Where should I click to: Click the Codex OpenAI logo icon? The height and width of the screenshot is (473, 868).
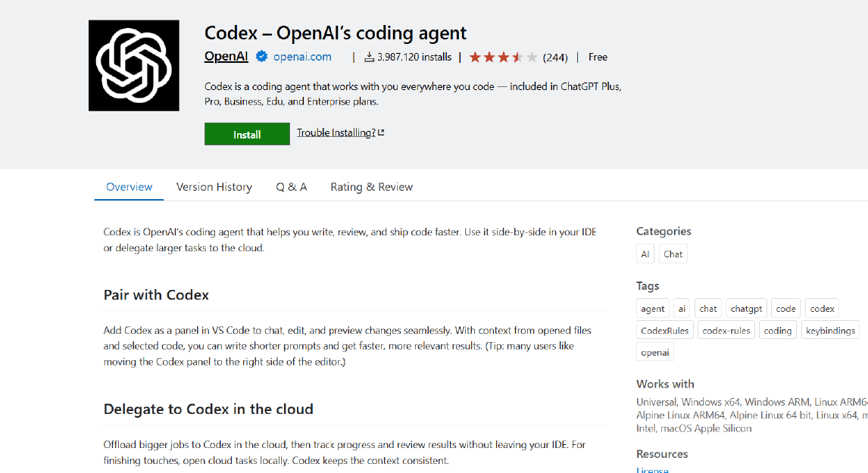click(x=133, y=64)
